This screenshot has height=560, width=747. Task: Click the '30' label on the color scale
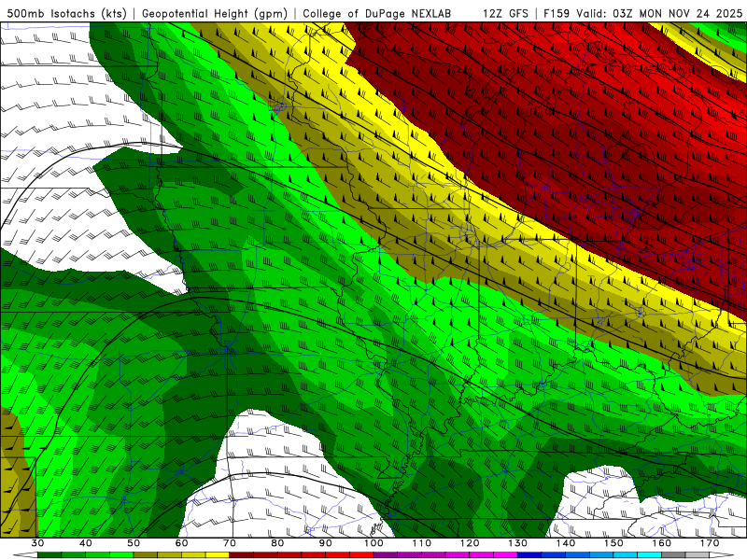tap(37, 543)
